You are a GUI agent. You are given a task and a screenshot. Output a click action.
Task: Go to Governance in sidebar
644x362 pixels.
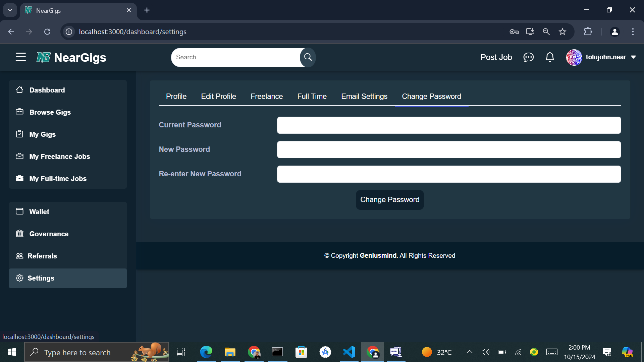coord(49,234)
